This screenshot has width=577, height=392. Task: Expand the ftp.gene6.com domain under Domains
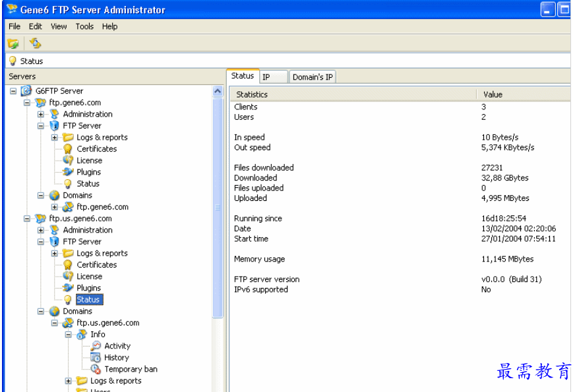(55, 207)
